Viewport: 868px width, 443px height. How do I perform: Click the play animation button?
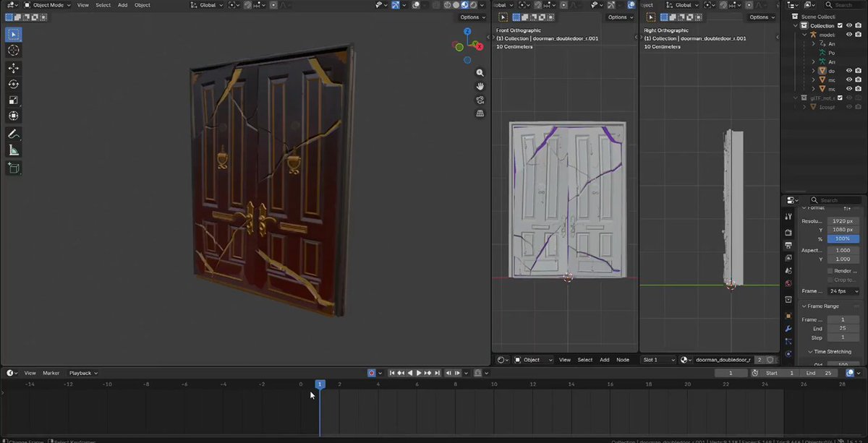[x=419, y=373]
